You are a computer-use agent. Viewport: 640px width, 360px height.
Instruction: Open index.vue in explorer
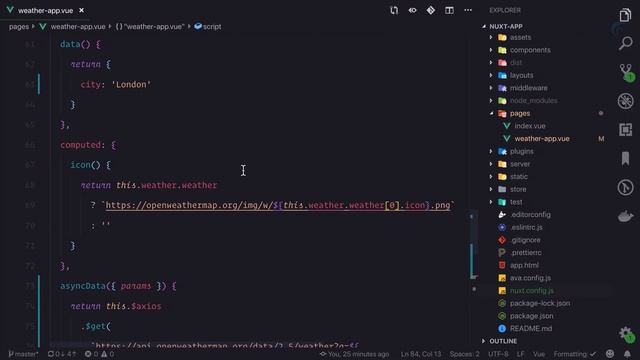[529, 126]
